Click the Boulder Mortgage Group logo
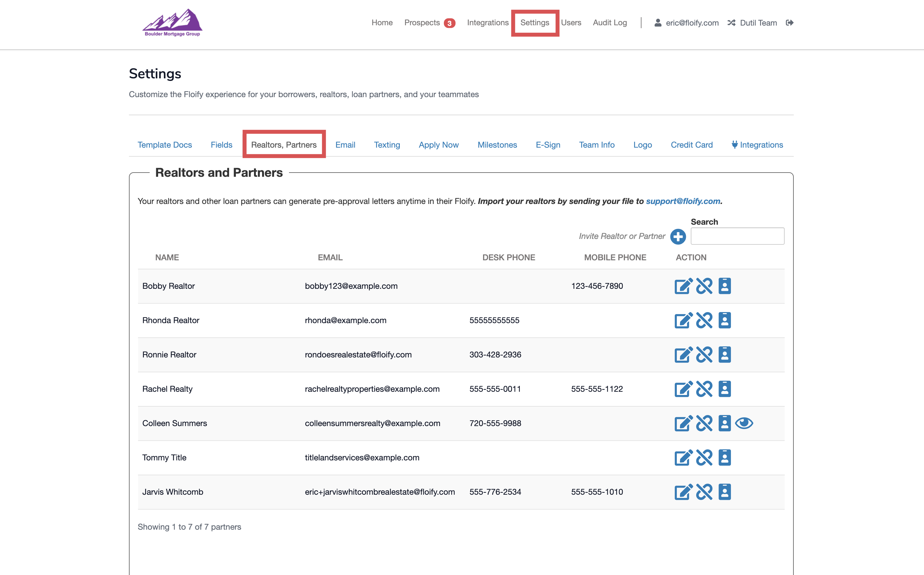 pyautogui.click(x=172, y=23)
